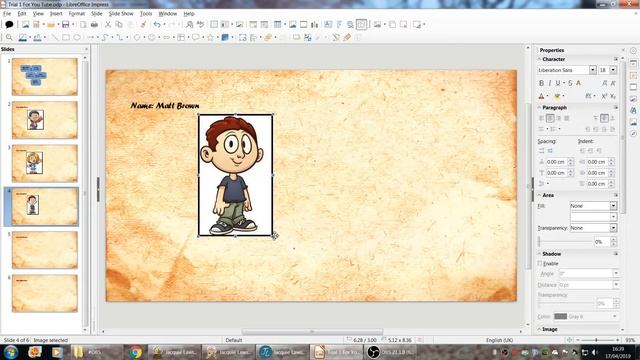Open the Area Transparency type dropdown
The width and height of the screenshot is (640, 360).
[x=593, y=228]
